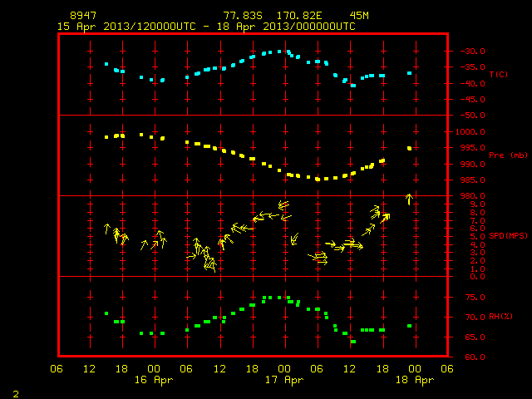This screenshot has height=399, width=532.
Task: Click the coordinates 77.83S 170.82E text
Action: click(273, 16)
